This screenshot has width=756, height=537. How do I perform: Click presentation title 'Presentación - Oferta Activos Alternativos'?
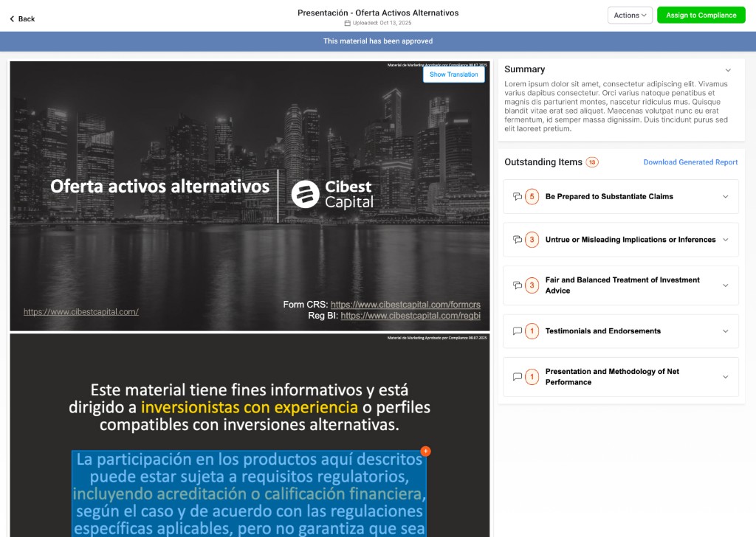pos(378,13)
